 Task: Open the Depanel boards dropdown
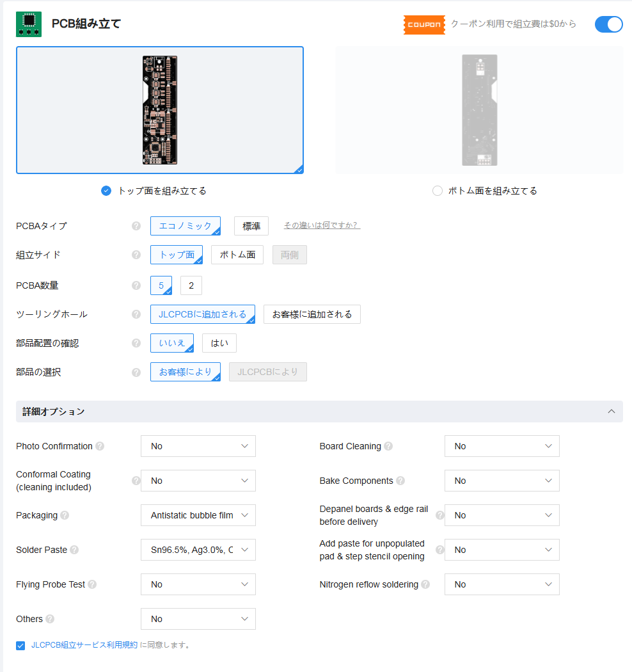[502, 515]
